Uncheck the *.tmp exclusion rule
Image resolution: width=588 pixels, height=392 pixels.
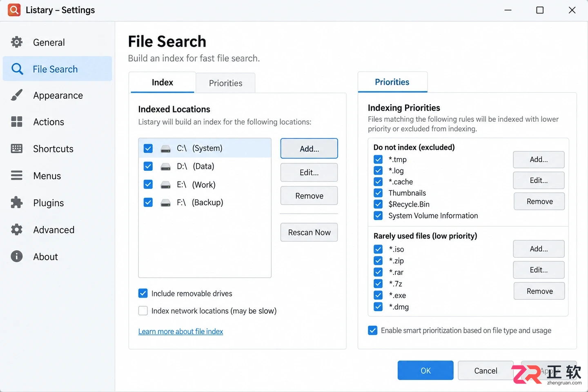tap(378, 159)
